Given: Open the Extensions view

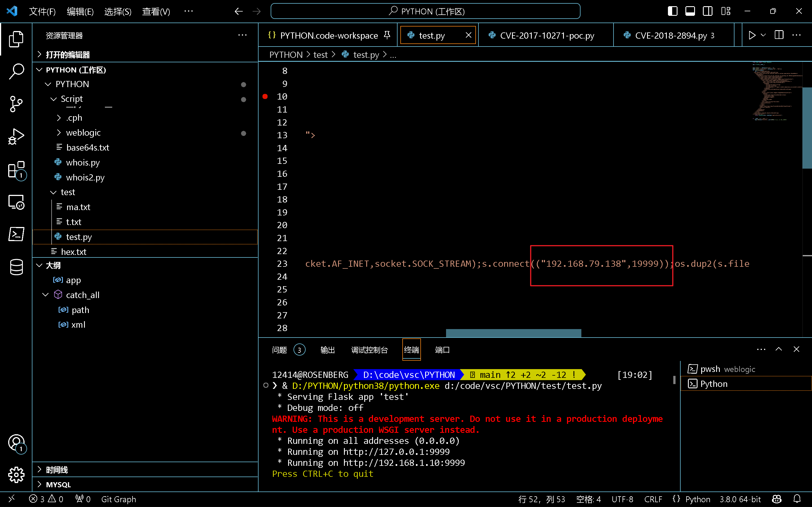Looking at the screenshot, I should [16, 170].
